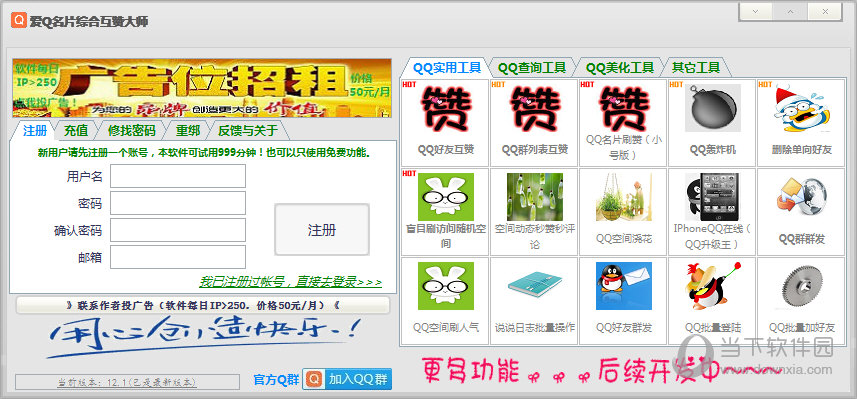
Task: Click the 注册 submit button
Action: click(322, 230)
